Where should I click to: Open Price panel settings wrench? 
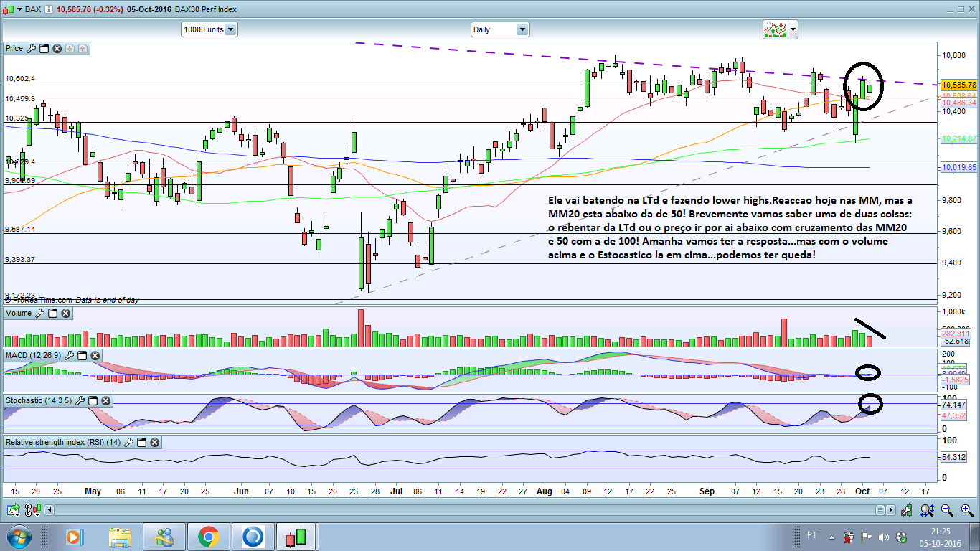[31, 49]
